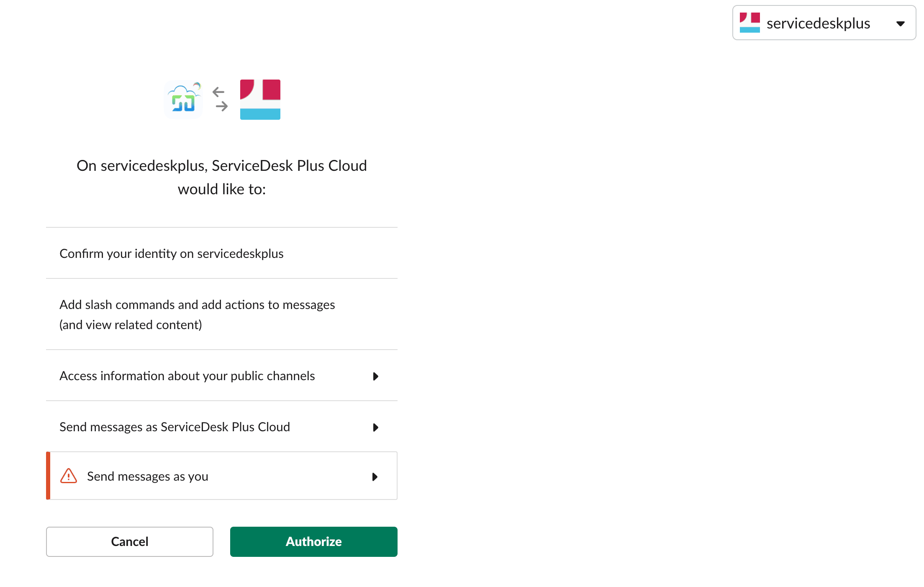Viewport: 924px width, 587px height.
Task: Click the 'would like to:' heading text
Action: coord(222,189)
